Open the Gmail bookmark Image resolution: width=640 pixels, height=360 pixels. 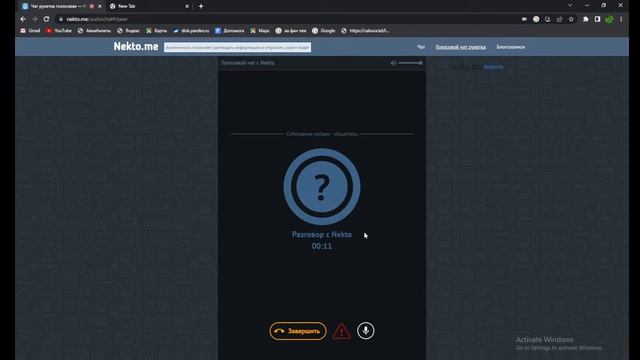point(30,31)
